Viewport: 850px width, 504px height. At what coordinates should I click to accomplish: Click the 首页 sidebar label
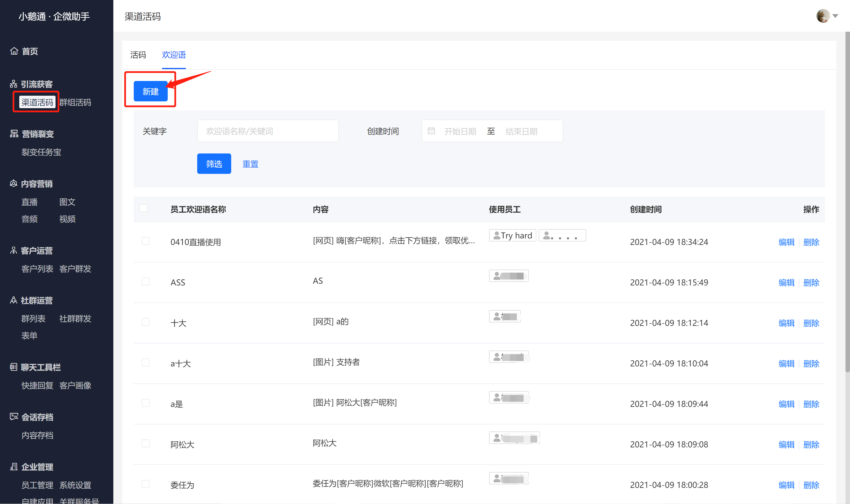point(30,51)
